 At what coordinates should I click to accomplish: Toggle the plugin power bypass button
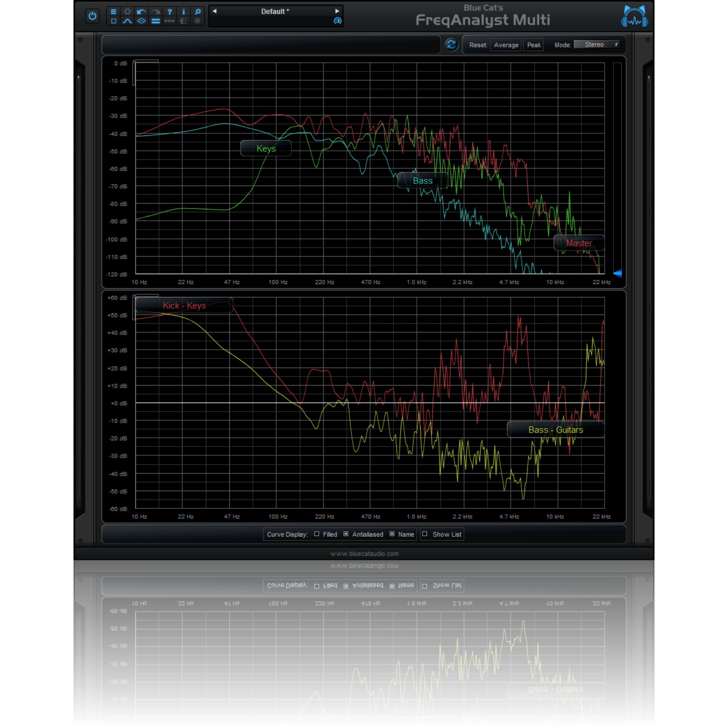[92, 16]
